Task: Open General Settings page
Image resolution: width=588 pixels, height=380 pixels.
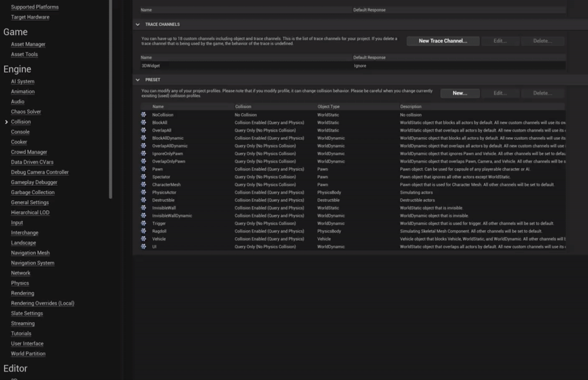Action: 30,202
